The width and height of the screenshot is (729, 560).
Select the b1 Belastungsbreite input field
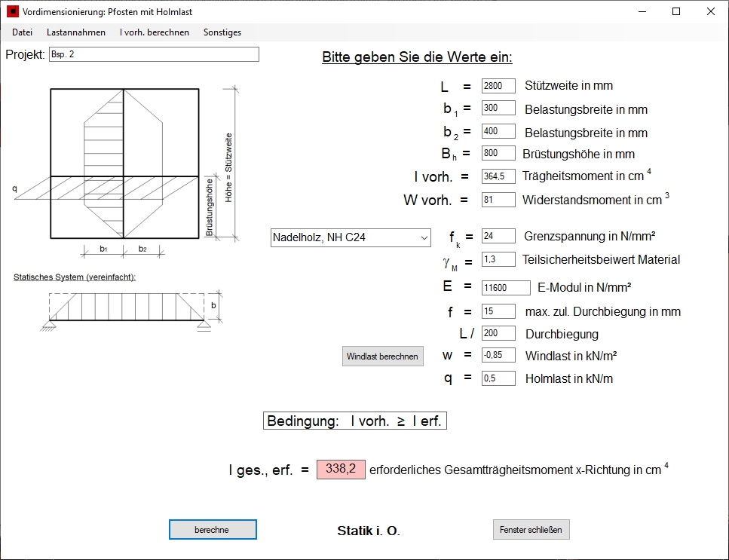pos(498,108)
